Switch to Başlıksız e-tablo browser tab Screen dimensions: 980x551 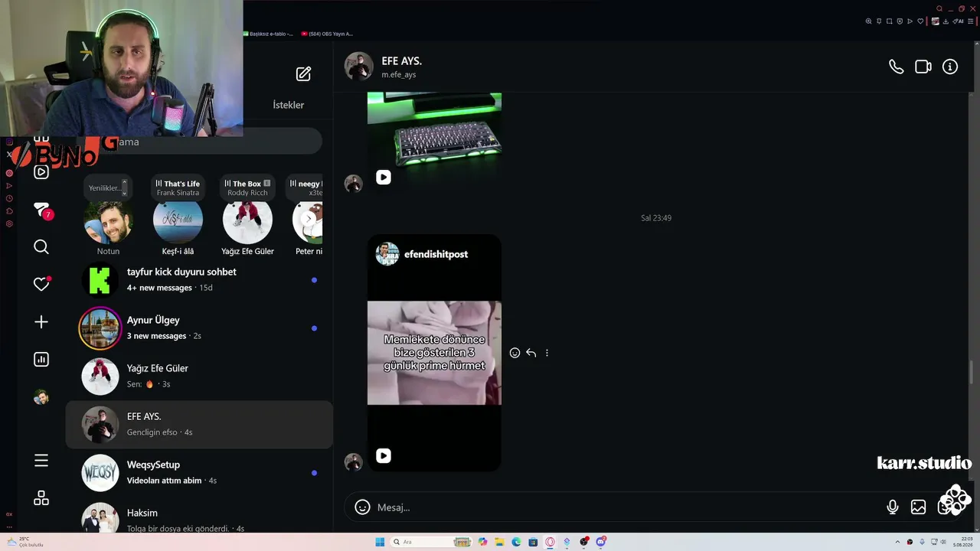click(x=268, y=34)
